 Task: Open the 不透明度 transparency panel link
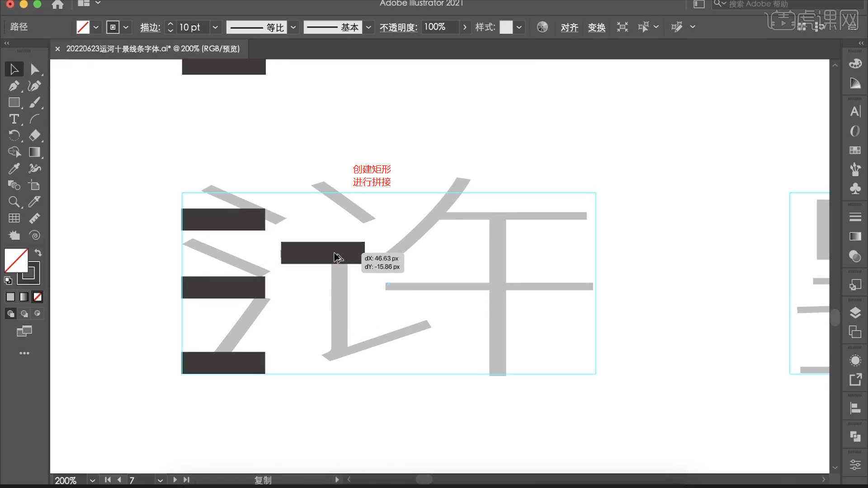coord(398,28)
